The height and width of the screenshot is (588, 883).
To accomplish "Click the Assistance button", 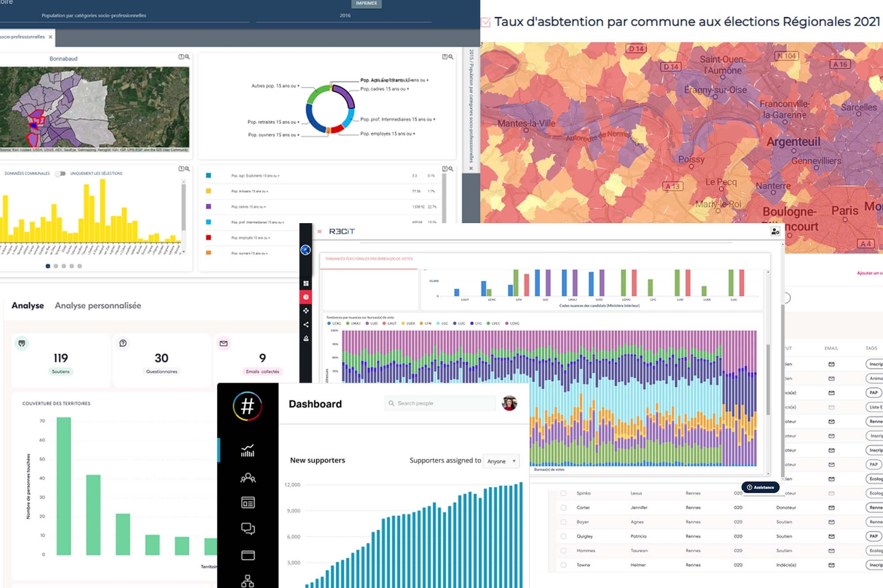I will point(760,487).
